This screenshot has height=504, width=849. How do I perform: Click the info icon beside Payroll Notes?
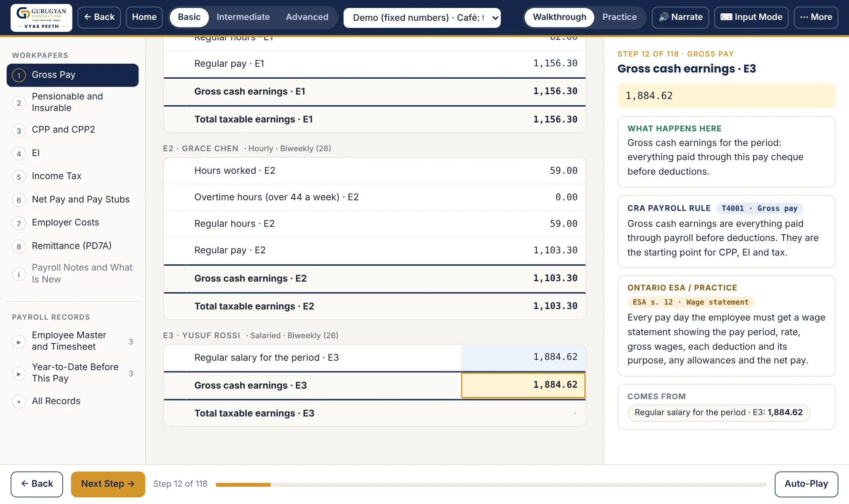coord(19,274)
